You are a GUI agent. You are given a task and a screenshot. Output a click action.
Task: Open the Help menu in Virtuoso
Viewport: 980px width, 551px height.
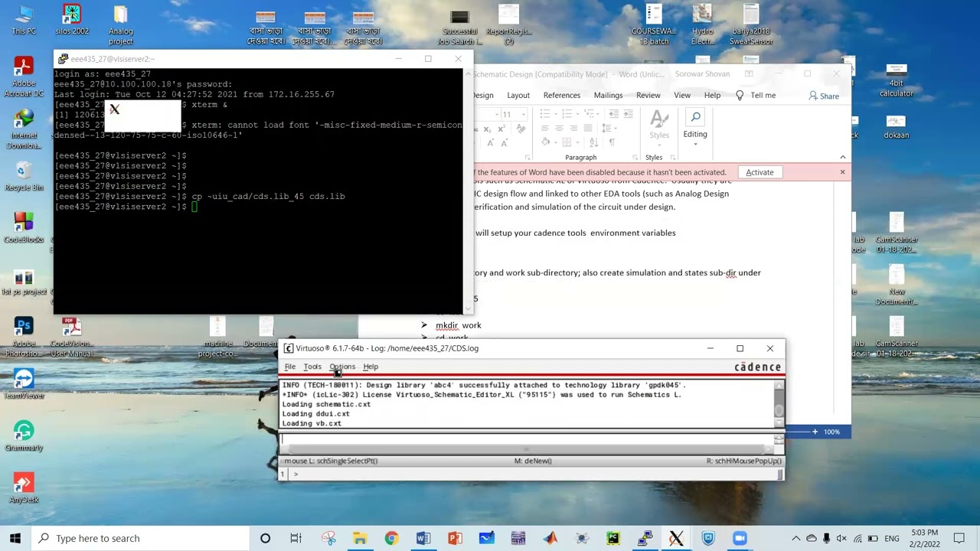tap(371, 367)
